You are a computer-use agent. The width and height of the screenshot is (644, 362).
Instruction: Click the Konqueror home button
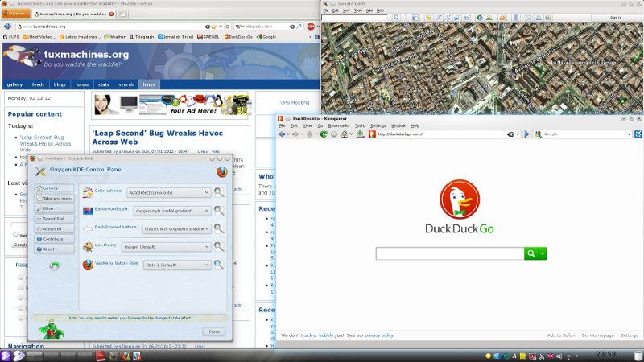tap(345, 134)
